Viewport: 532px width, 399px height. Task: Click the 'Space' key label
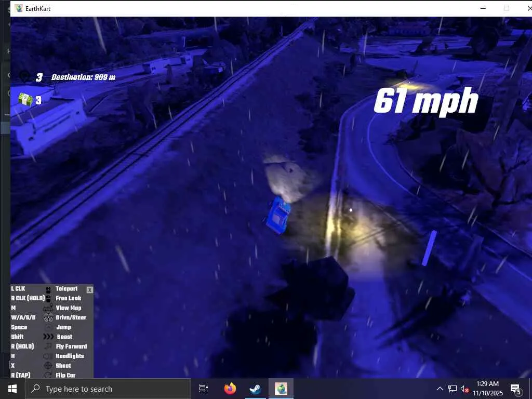pos(19,327)
